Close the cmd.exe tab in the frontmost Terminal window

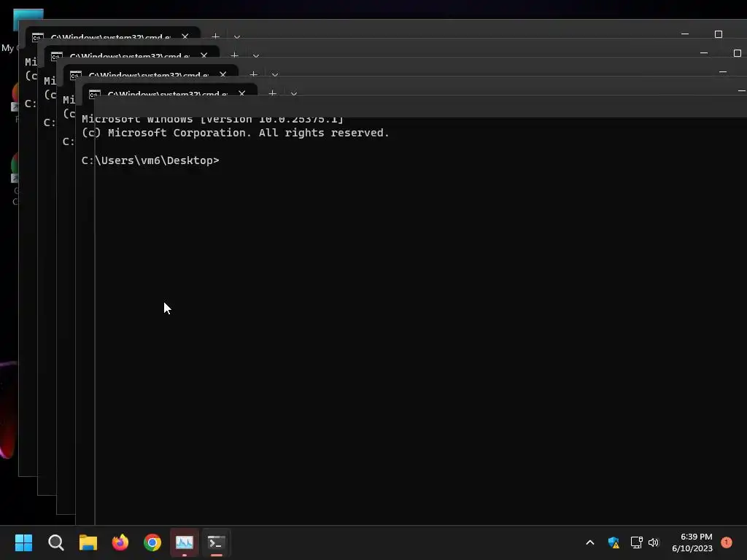pos(242,93)
